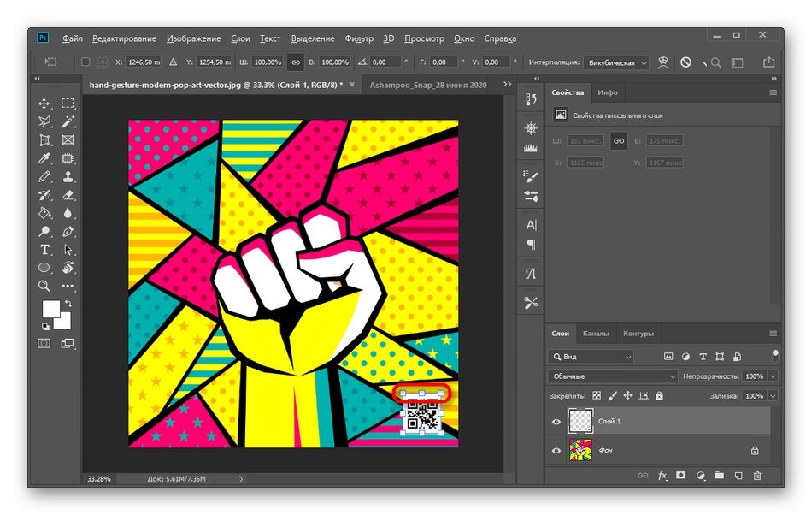The height and width of the screenshot is (515, 812).
Task: Click the Фон layer thumbnail
Action: tap(582, 450)
